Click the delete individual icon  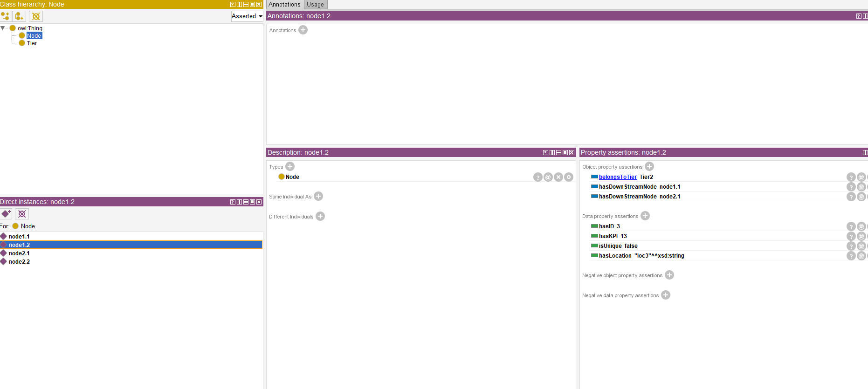pyautogui.click(x=22, y=214)
